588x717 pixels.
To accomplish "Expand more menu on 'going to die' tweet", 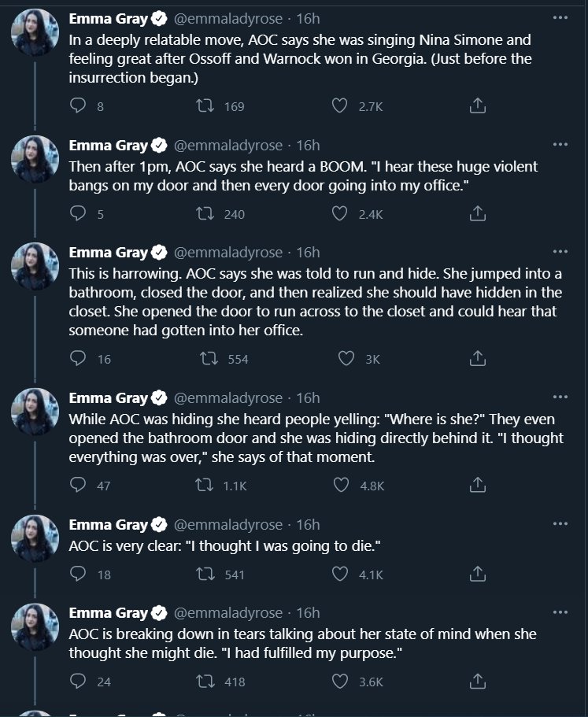I will [x=560, y=524].
